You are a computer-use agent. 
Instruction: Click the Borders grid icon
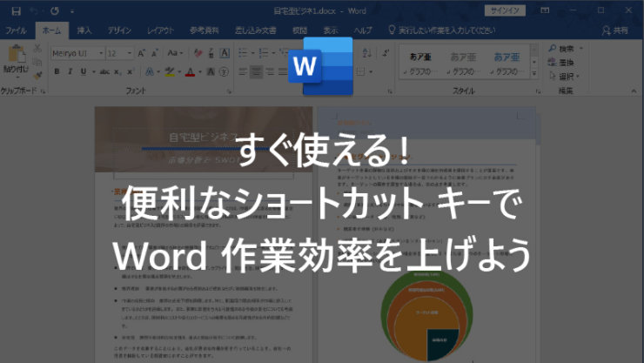click(360, 72)
